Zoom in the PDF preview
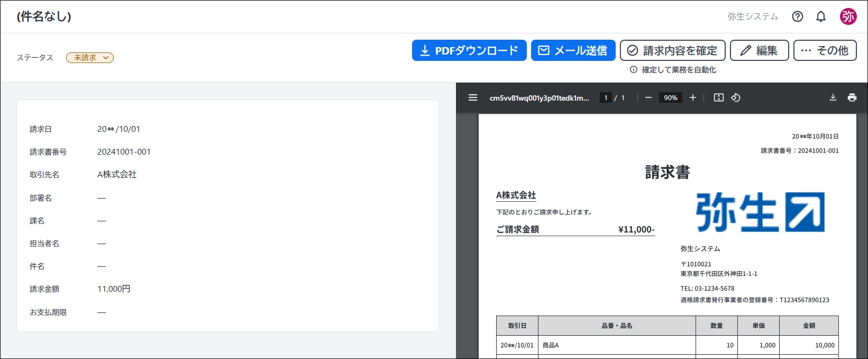This screenshot has width=868, height=359. pyautogui.click(x=692, y=97)
